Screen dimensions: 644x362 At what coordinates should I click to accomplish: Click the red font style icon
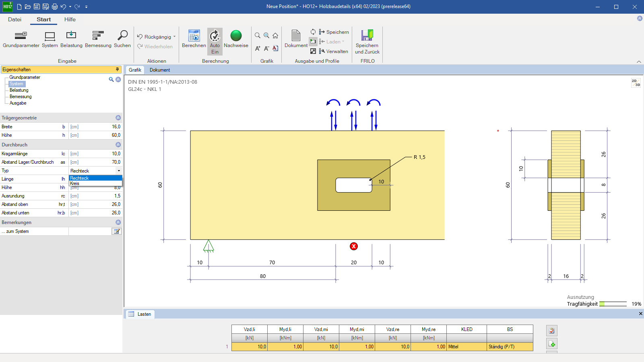[x=275, y=48]
